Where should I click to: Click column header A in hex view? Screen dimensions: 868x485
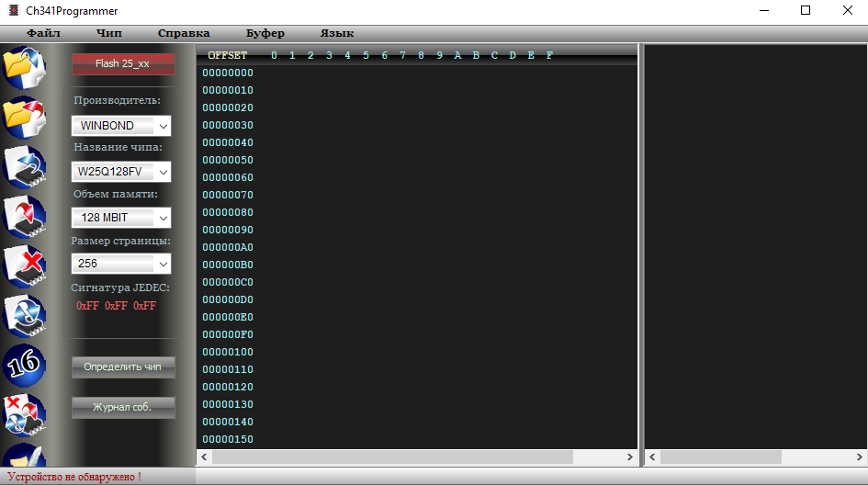tap(457, 55)
